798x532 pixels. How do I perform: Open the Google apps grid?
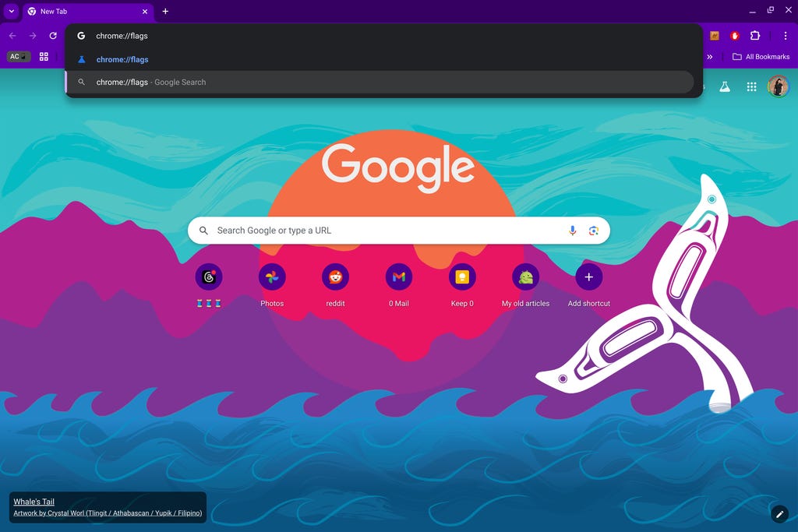pos(752,87)
